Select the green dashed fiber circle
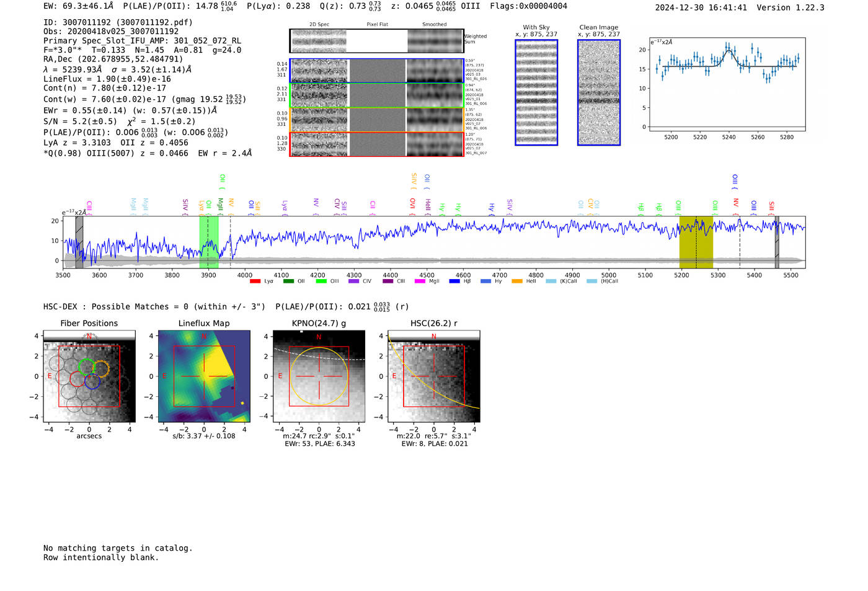The image size is (868, 591). coord(87,367)
